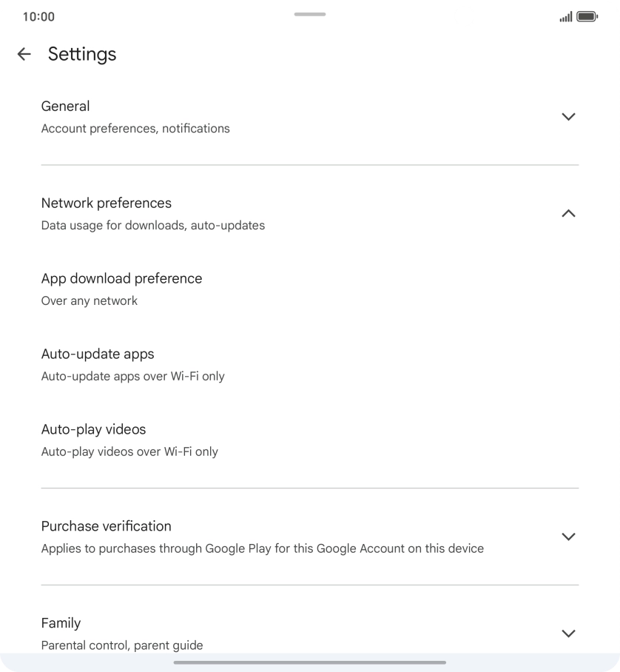This screenshot has width=620, height=672.
Task: Open App download preference settings
Action: (x=121, y=278)
